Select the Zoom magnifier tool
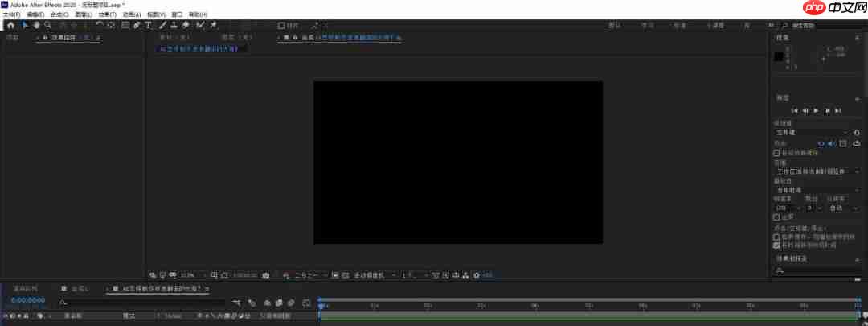The width and height of the screenshot is (868, 326). [x=48, y=25]
